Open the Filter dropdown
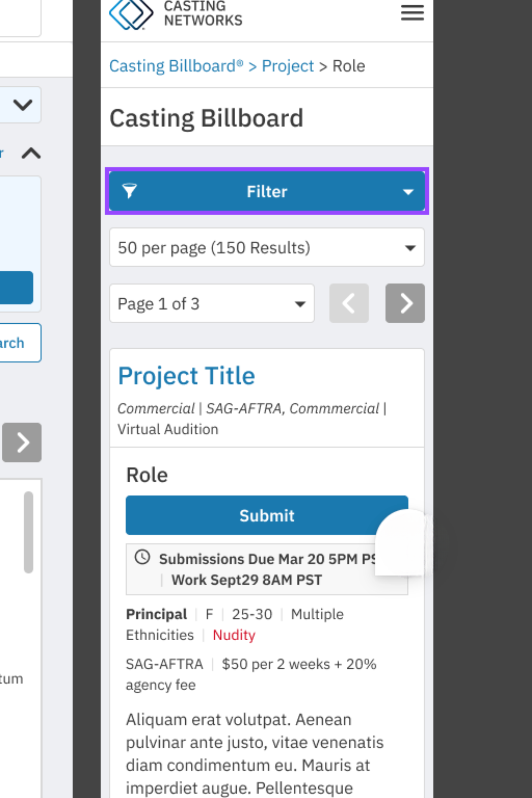This screenshot has height=798, width=532. click(267, 191)
